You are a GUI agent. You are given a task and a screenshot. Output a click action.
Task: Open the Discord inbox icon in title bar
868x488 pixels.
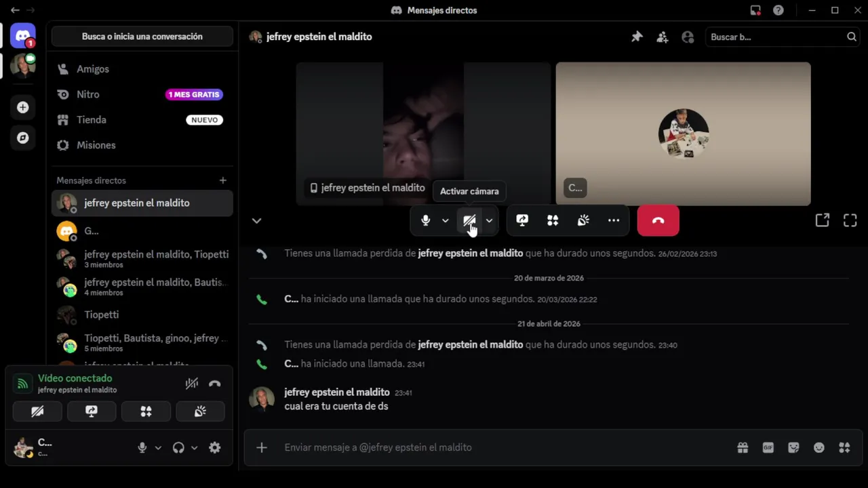point(755,10)
